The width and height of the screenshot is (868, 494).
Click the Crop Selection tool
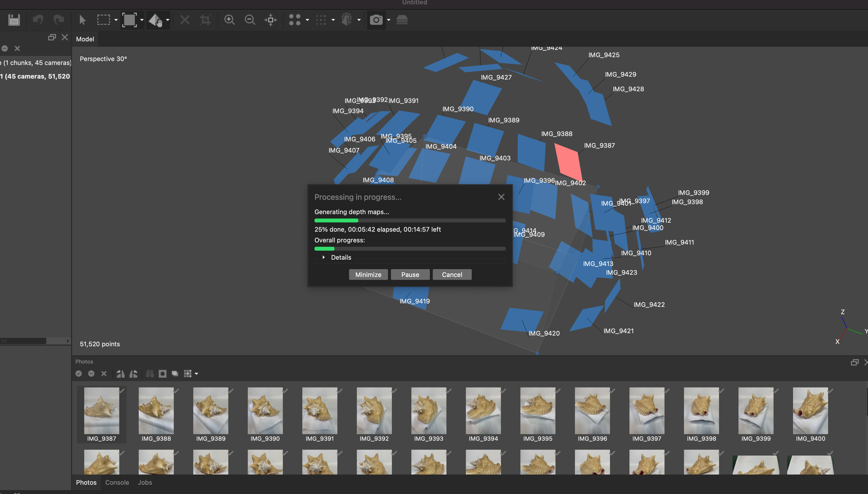click(205, 20)
